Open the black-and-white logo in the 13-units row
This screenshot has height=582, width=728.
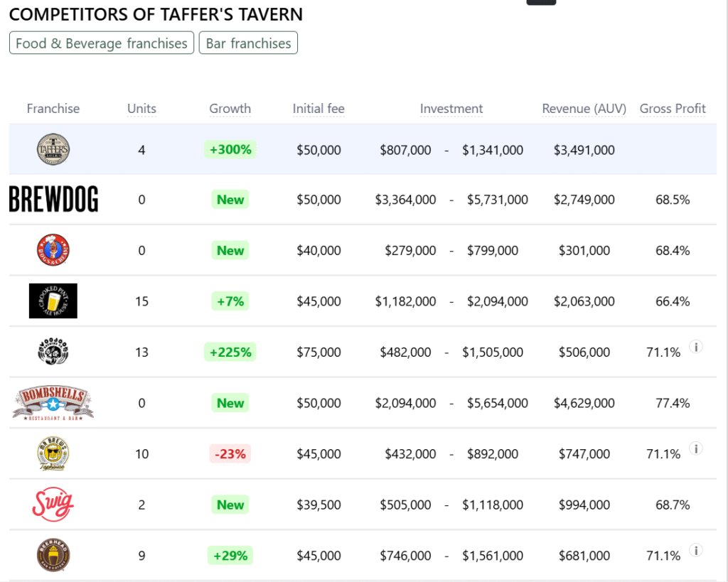[x=53, y=351]
